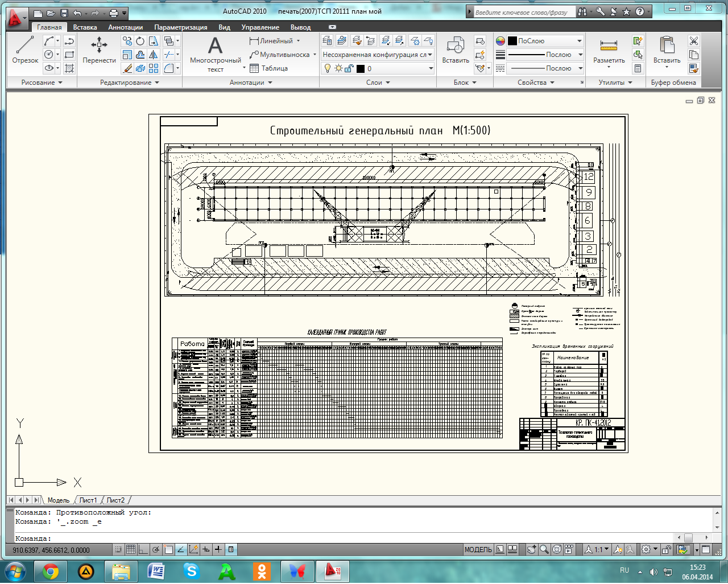Open Layer Properties manager icon
Screen dimensions: 728x584
[327, 41]
